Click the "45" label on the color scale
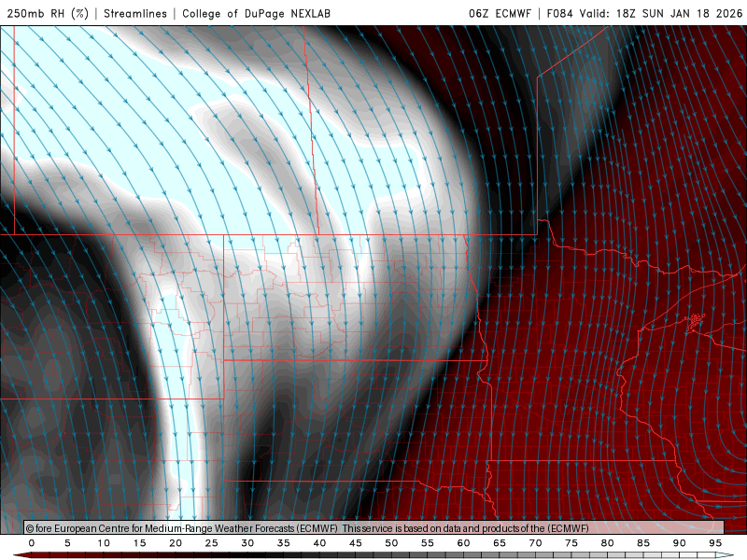 point(356,543)
